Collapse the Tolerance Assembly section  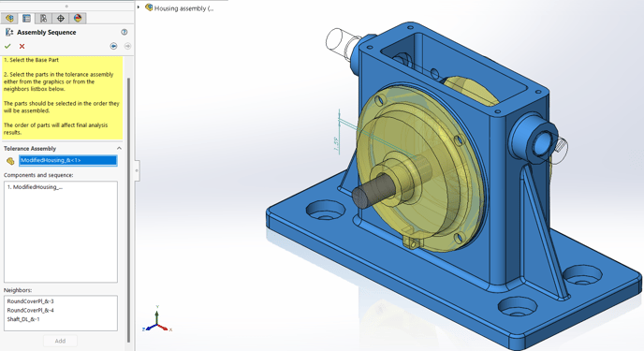point(119,148)
